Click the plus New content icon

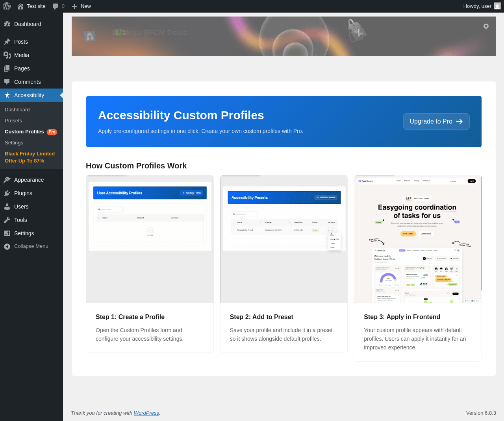(74, 6)
